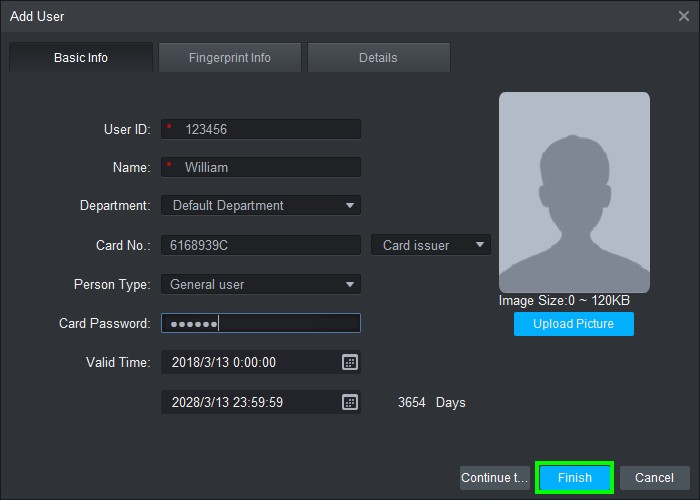Select the Card No. input field

point(260,245)
